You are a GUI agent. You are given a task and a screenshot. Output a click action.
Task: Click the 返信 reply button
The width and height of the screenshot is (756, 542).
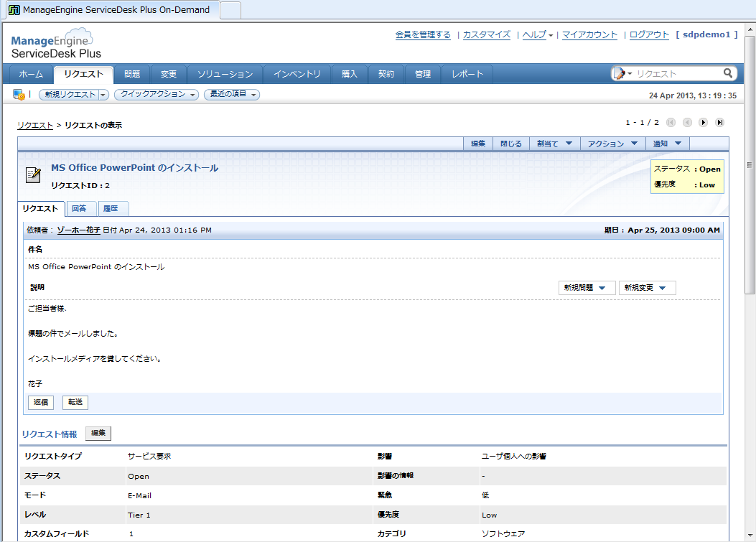[x=41, y=403]
